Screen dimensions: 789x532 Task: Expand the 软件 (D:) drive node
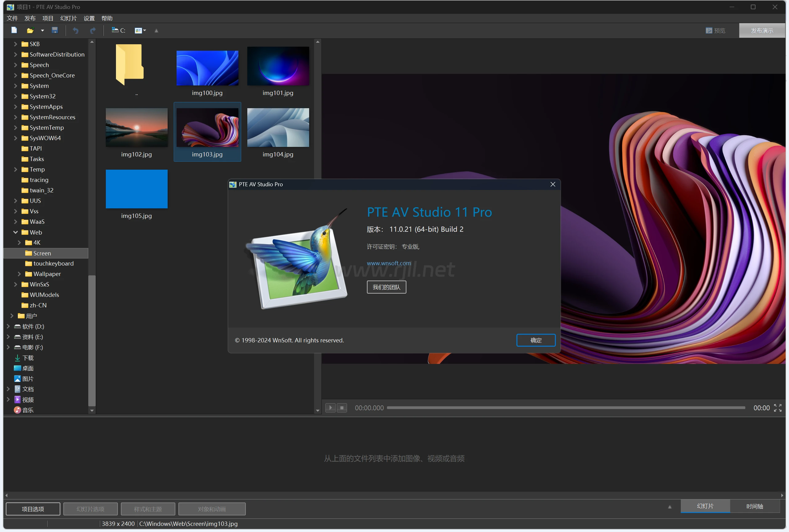tap(8, 327)
